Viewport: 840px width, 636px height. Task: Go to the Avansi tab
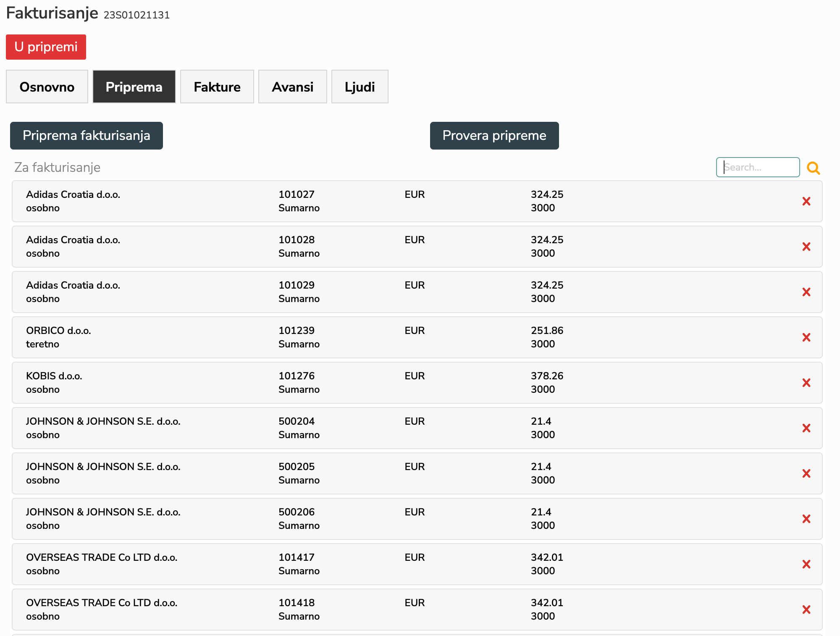[x=292, y=87]
